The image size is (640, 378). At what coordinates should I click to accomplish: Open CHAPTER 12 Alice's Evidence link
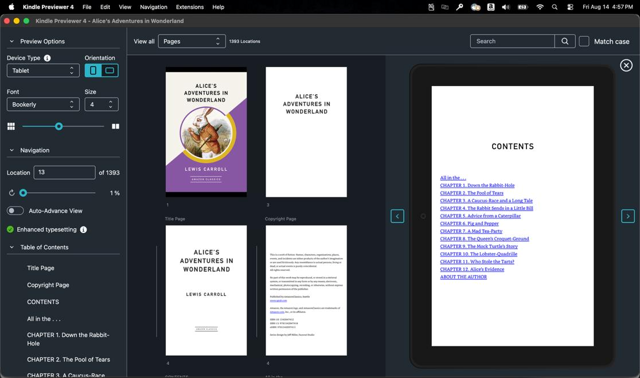pos(472,269)
